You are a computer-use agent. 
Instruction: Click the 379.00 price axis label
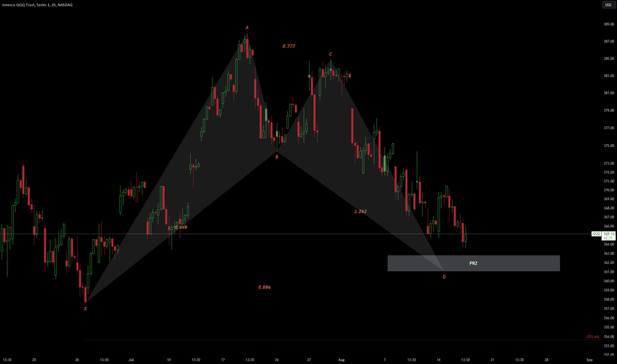[x=609, y=110]
